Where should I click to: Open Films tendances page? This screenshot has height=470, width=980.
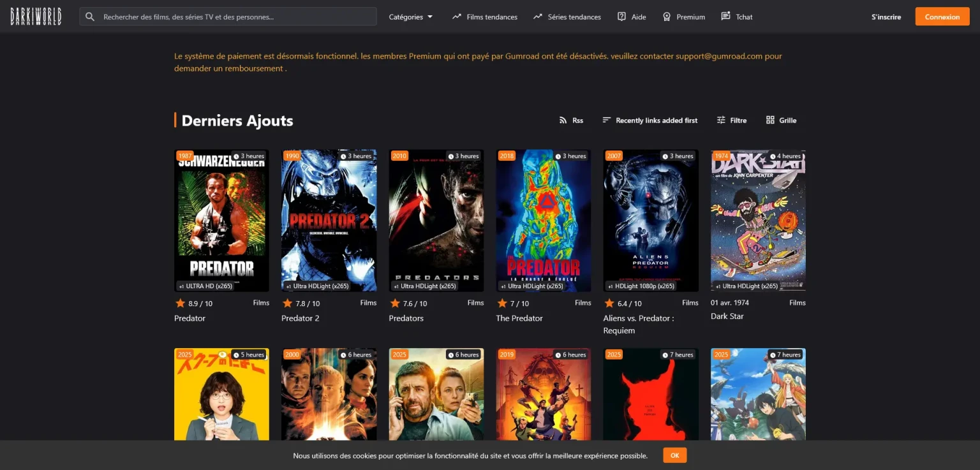tap(484, 17)
